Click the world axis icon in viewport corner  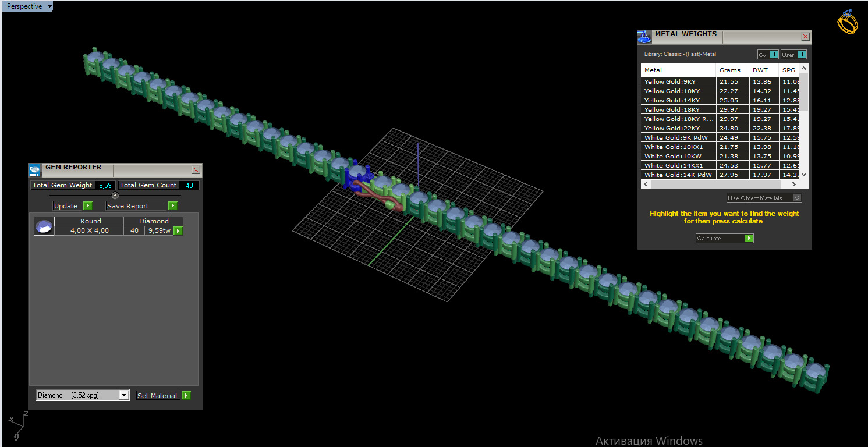coord(17,426)
